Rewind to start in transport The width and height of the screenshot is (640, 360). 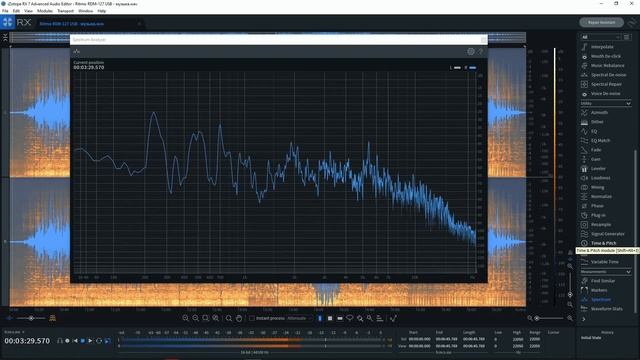[x=75, y=341]
